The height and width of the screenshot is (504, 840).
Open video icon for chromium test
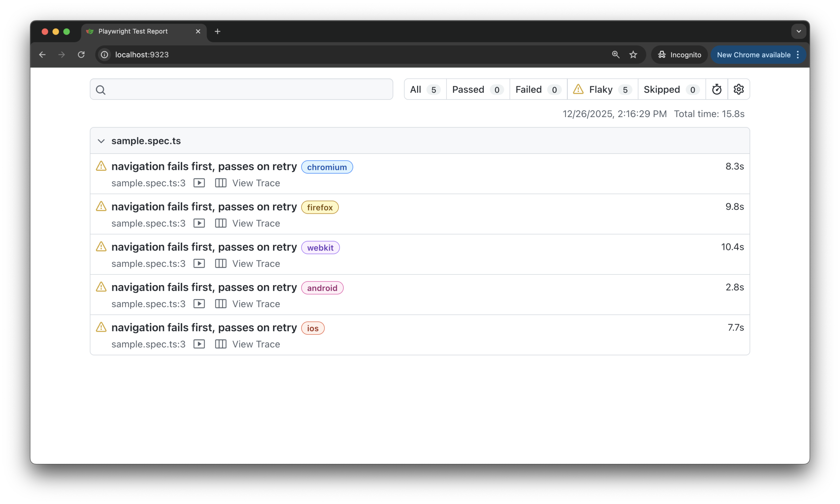tap(199, 183)
